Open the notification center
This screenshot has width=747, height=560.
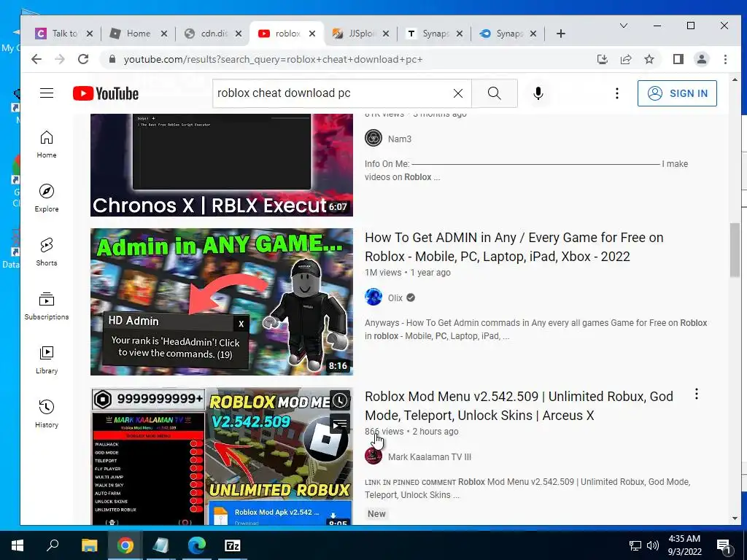pos(724,546)
